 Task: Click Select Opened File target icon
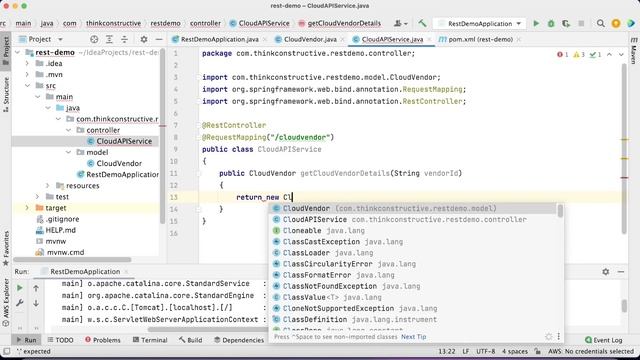[x=94, y=39]
